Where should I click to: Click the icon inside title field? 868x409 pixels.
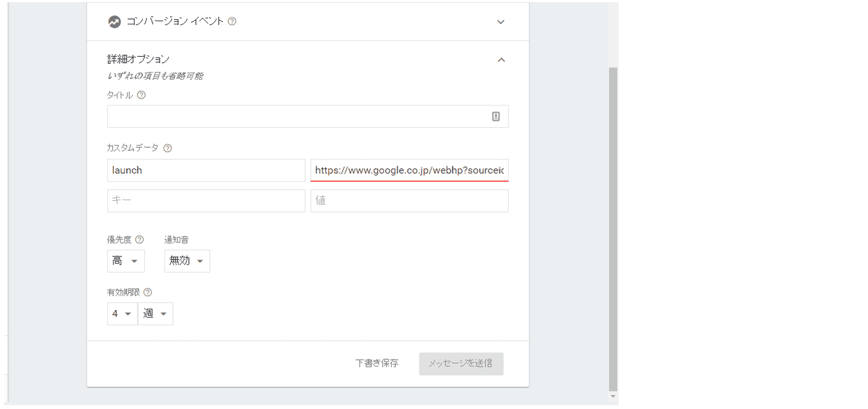pos(496,116)
